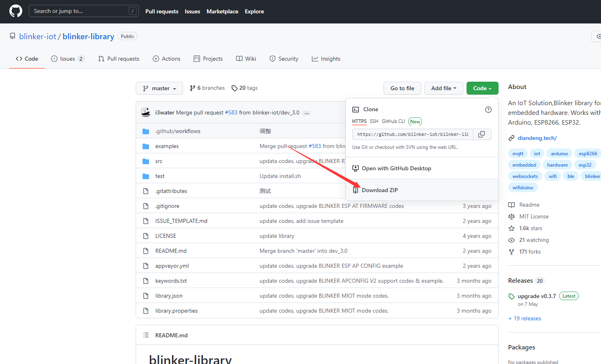Click the mqtt topic tag
The image size is (601, 364).
518,154
